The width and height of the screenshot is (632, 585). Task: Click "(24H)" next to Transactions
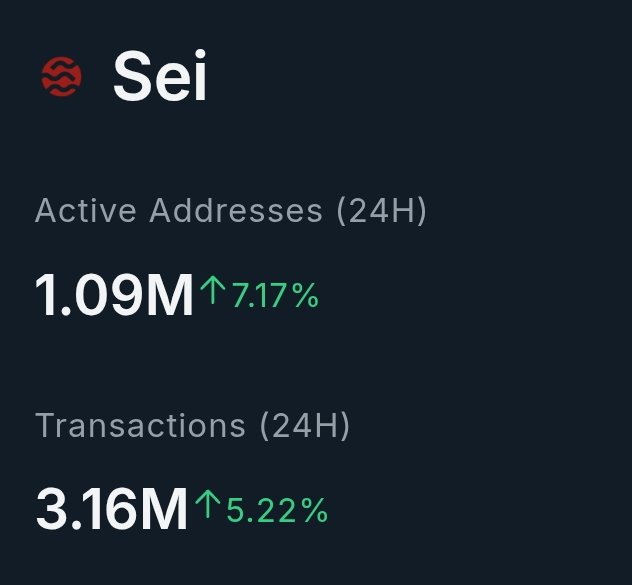click(305, 426)
